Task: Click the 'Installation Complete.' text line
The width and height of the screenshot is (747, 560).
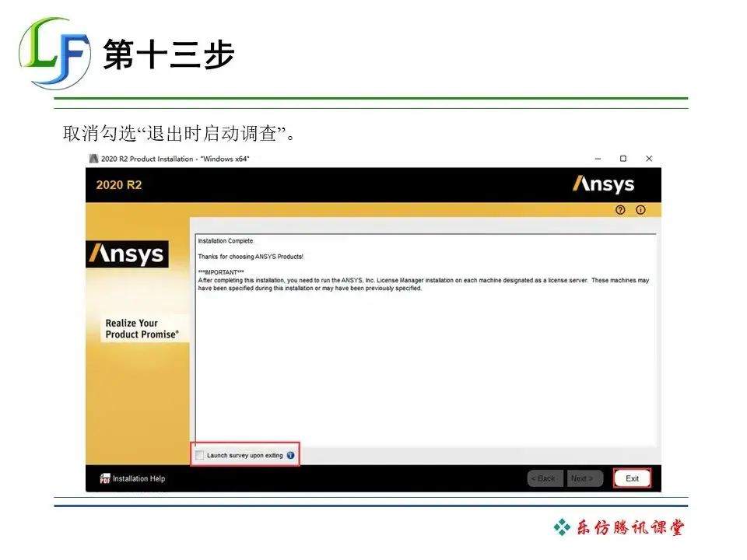Action: [226, 241]
